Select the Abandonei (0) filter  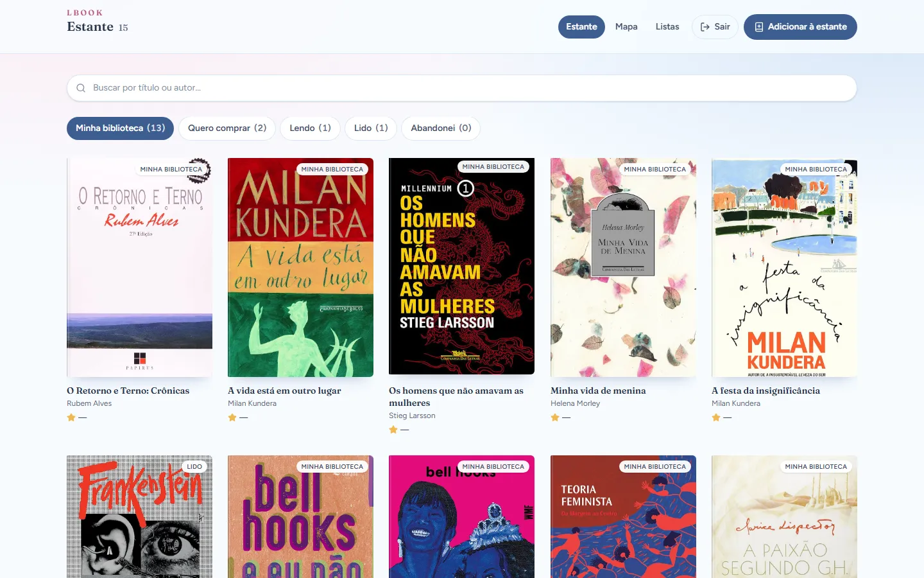(x=441, y=128)
